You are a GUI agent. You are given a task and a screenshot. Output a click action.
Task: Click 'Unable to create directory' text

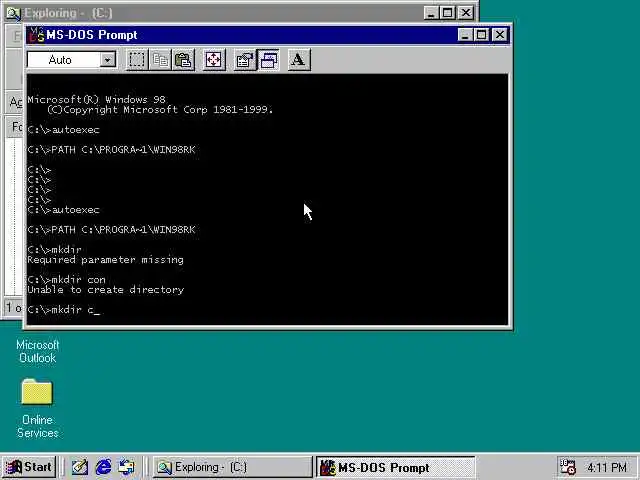(106, 290)
